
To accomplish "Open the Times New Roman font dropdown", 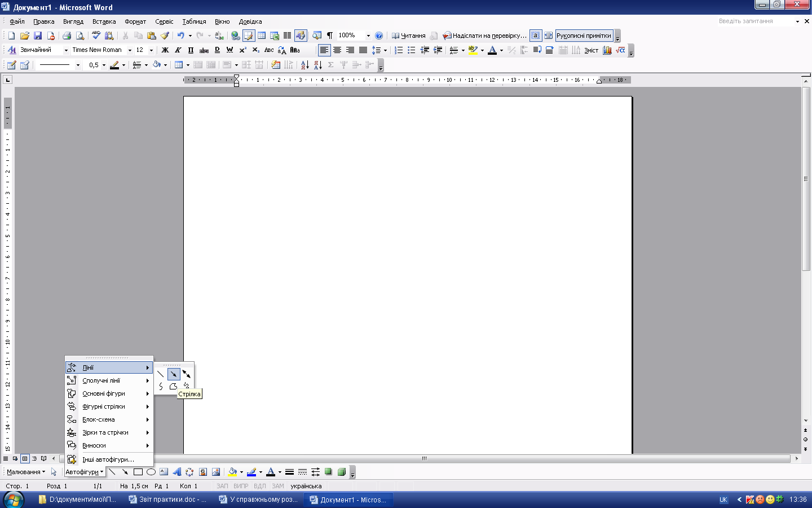I will click(x=130, y=50).
